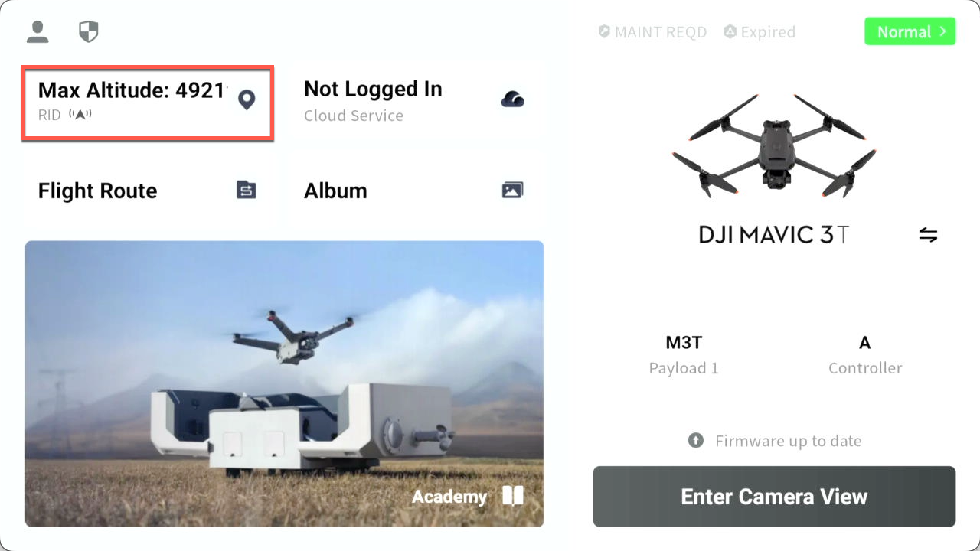
Task: Tap the Academy book icon
Action: click(512, 496)
